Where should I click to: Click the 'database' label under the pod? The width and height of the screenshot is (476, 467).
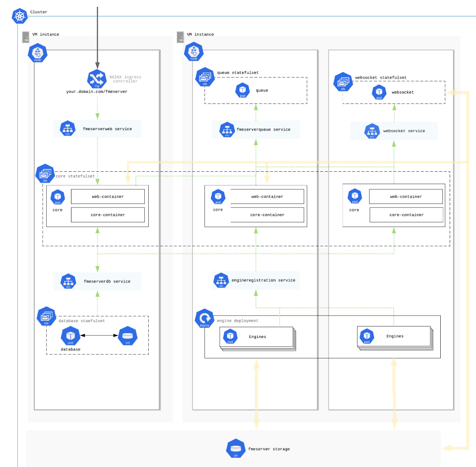point(71,349)
